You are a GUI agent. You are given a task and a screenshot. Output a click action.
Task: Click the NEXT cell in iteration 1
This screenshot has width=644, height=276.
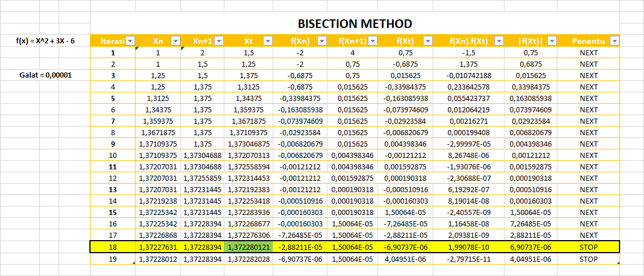pos(588,52)
